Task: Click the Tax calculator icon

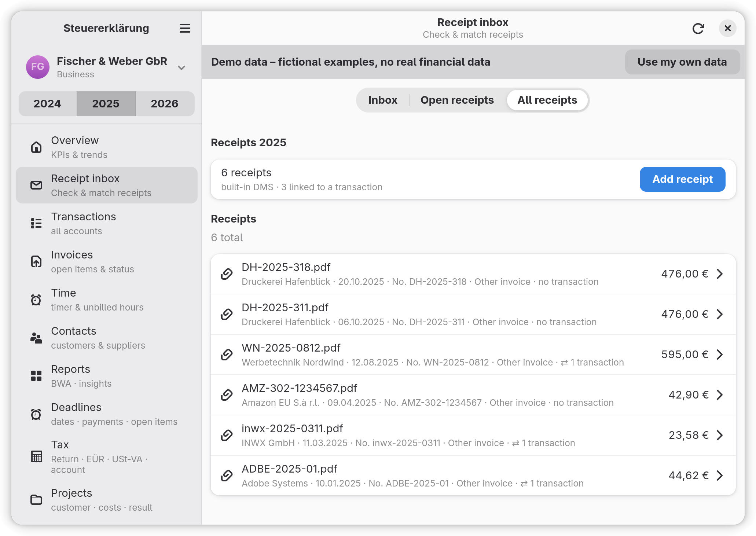Action: pyautogui.click(x=36, y=456)
